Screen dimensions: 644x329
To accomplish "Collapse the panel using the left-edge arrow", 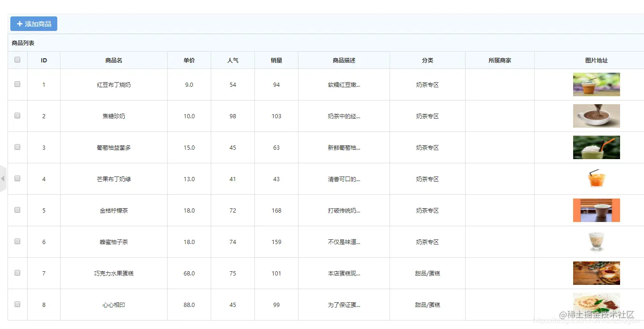I will (2, 178).
